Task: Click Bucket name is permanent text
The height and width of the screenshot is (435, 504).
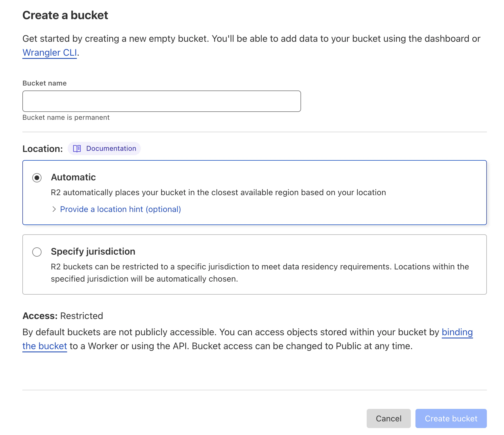Action: [x=66, y=117]
